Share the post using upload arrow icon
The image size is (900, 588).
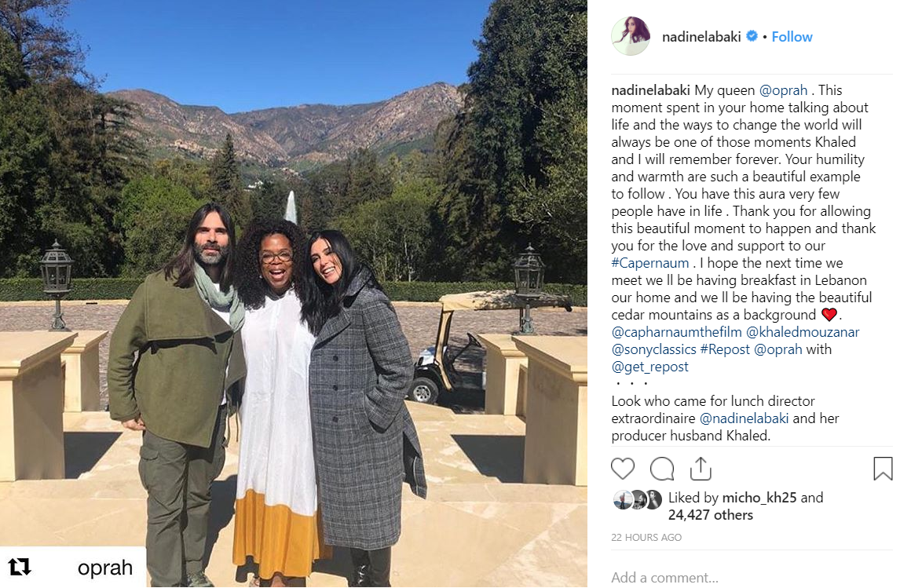point(701,469)
